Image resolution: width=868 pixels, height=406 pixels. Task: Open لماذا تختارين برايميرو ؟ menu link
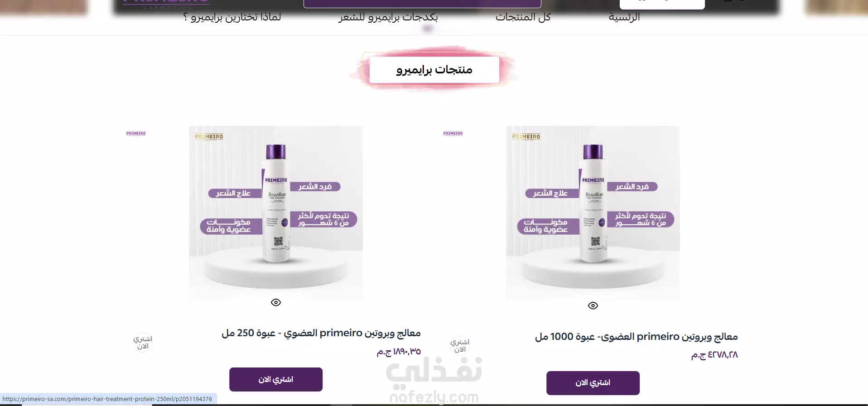pyautogui.click(x=232, y=17)
